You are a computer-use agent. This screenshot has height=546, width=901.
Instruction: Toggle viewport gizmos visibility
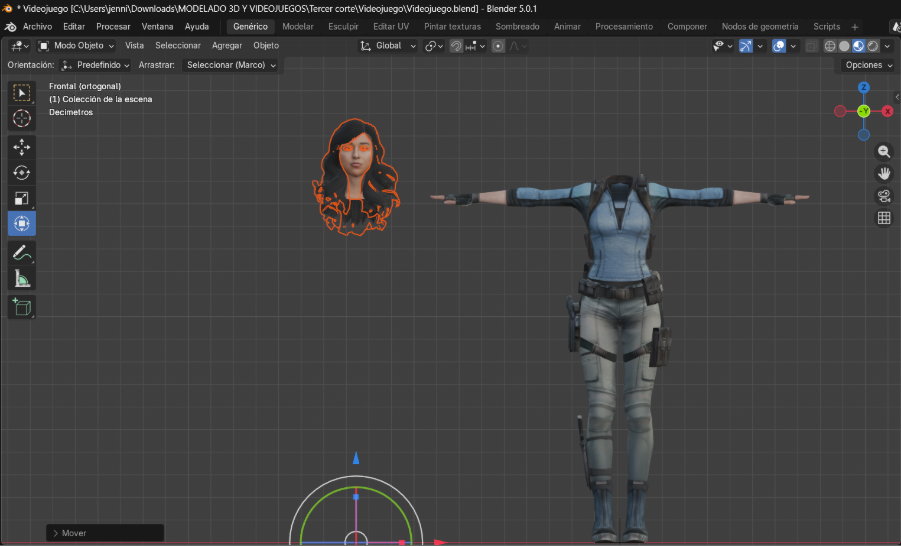point(745,46)
